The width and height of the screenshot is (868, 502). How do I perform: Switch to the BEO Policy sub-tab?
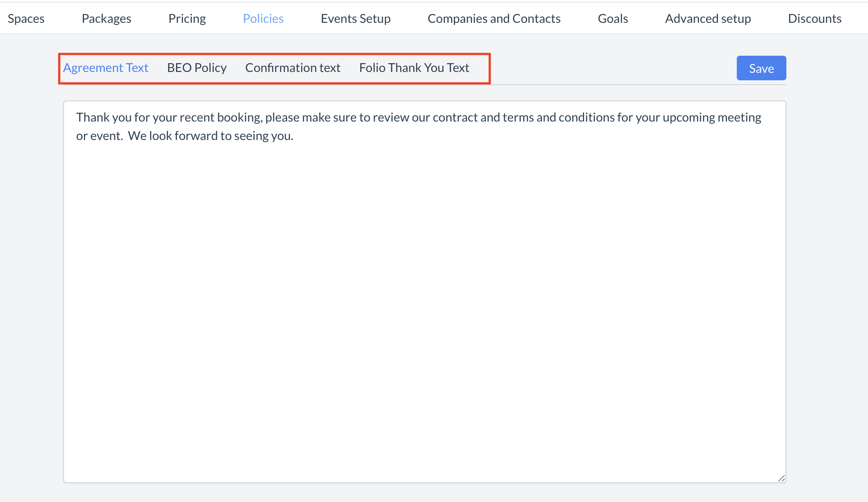[x=197, y=68]
